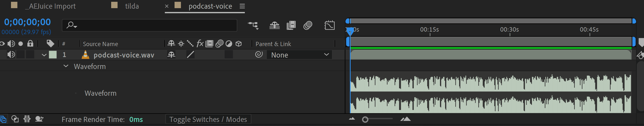This screenshot has height=126, width=644.
Task: Toggle the hide shy layers comp switch
Action: tap(274, 25)
